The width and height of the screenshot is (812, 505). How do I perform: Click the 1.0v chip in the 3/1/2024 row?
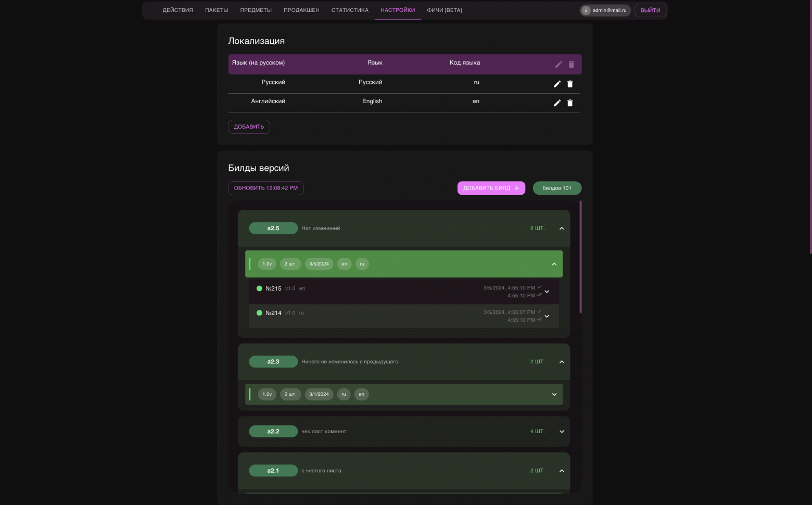point(267,395)
